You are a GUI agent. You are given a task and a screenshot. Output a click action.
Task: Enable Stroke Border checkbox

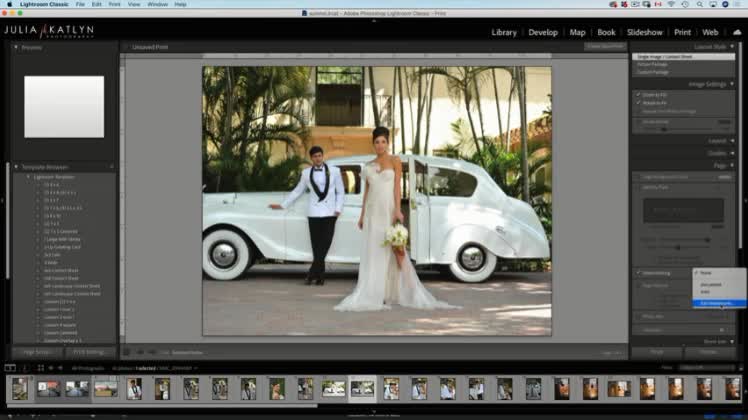pyautogui.click(x=638, y=122)
